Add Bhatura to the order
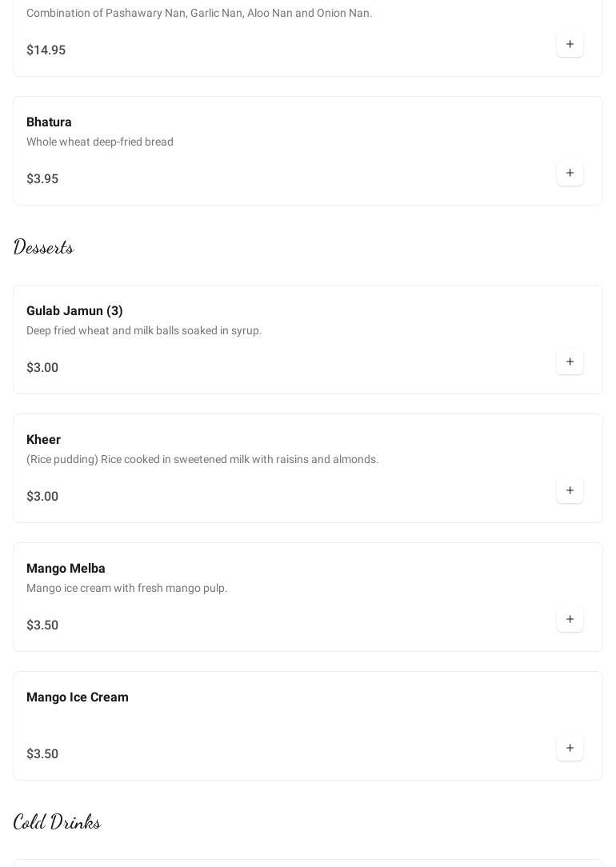Screen dimensions: 616x867 tap(570, 174)
